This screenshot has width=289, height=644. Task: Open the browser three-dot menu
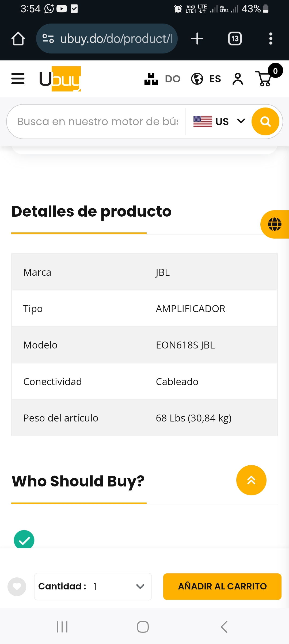pos(271,39)
